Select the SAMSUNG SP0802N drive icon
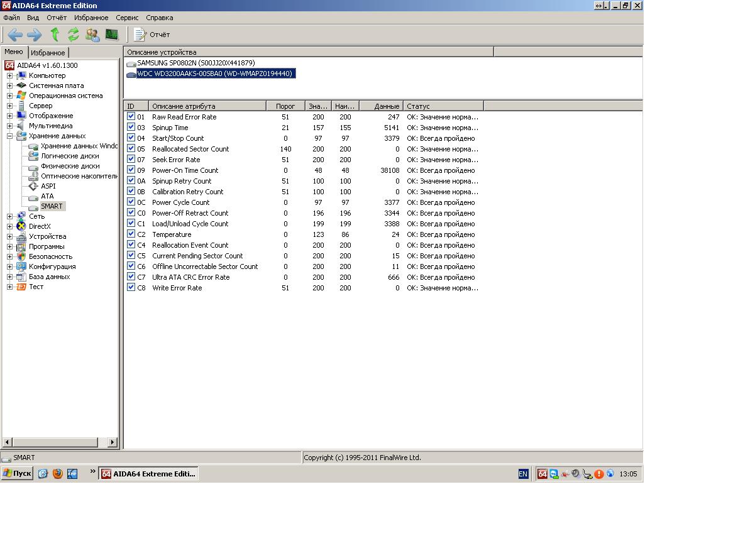The height and width of the screenshot is (560, 738). click(131, 63)
